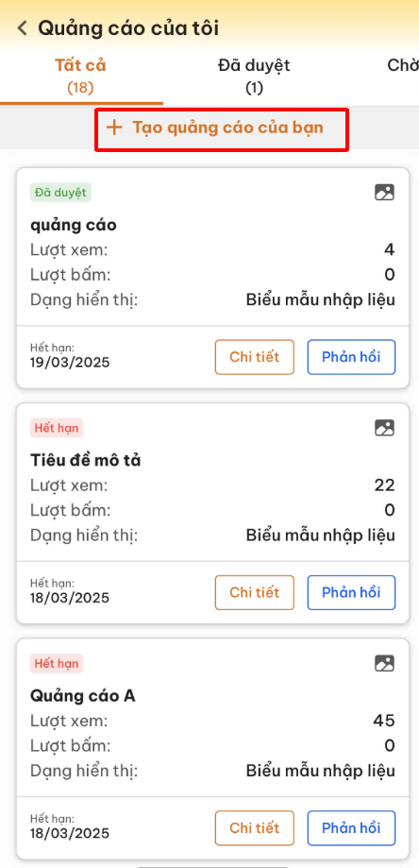Click the green "Đã duyệt" status badge
The width and height of the screenshot is (419, 868).
tap(60, 193)
